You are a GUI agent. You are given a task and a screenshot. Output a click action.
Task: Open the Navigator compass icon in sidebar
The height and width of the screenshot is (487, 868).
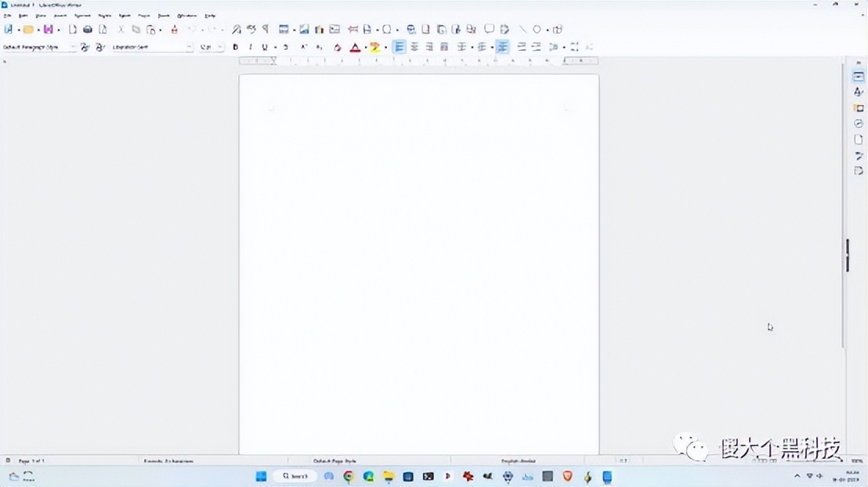click(x=859, y=124)
